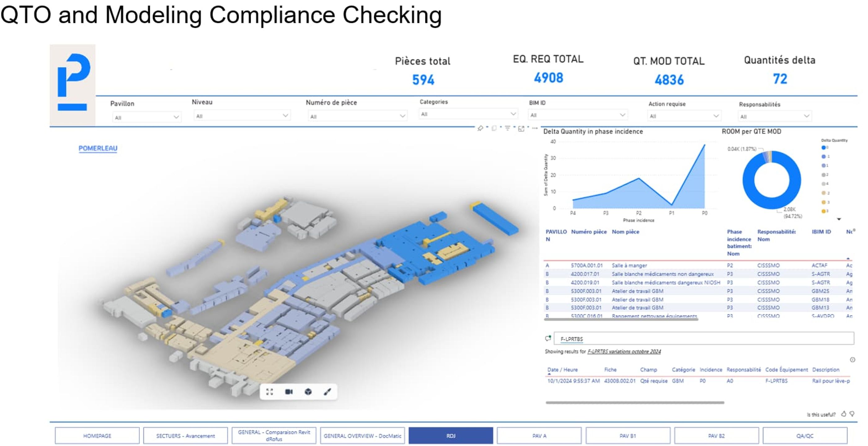868x446 pixels.
Task: Go to the QA/QC page tab
Action: tap(805, 435)
